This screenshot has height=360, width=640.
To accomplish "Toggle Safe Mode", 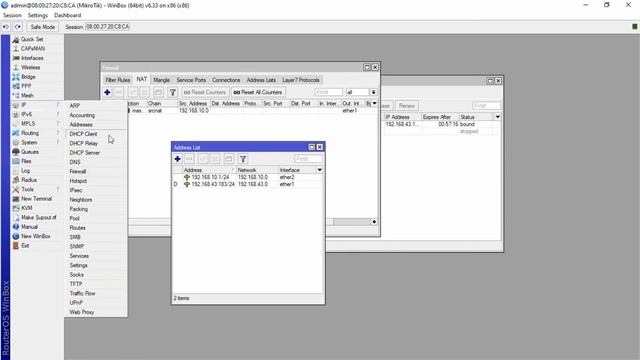I will click(42, 27).
